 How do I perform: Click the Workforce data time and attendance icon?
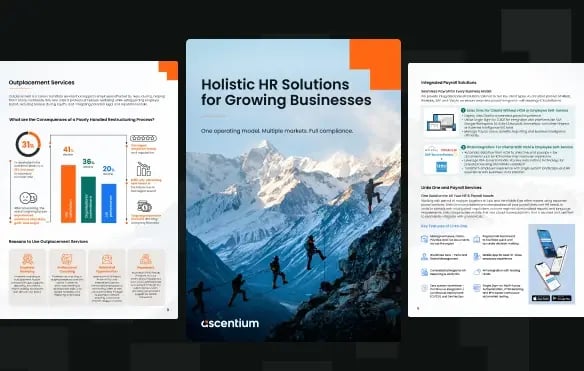coord(424,257)
